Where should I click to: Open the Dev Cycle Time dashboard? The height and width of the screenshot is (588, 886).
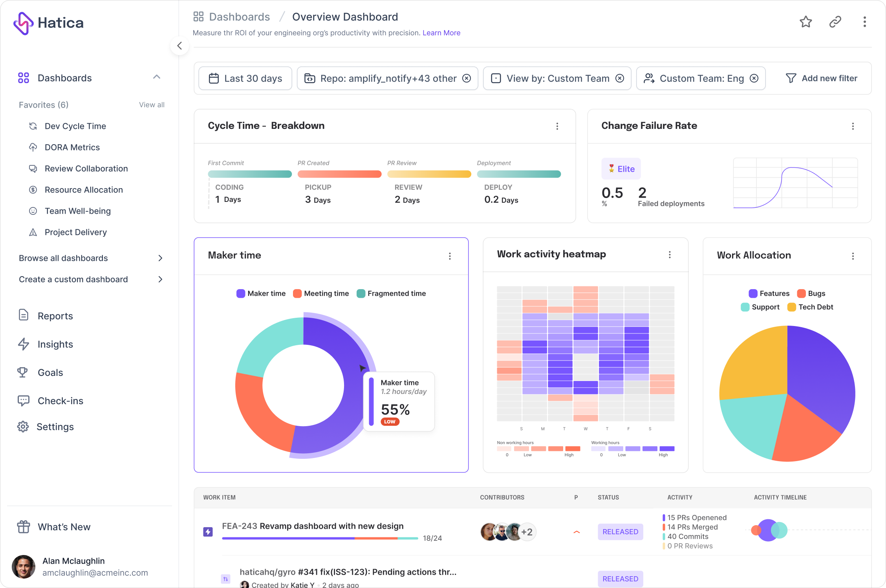click(x=75, y=125)
